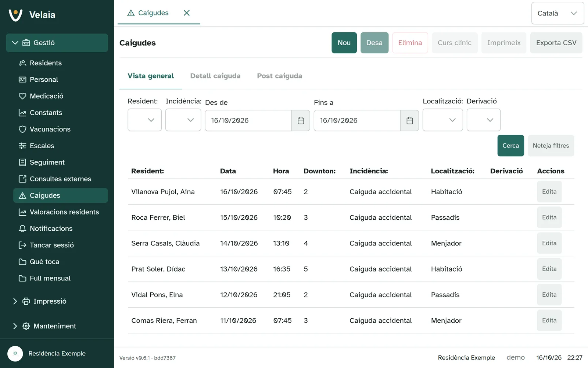Expand the Manteniment sidebar group

coord(57,326)
